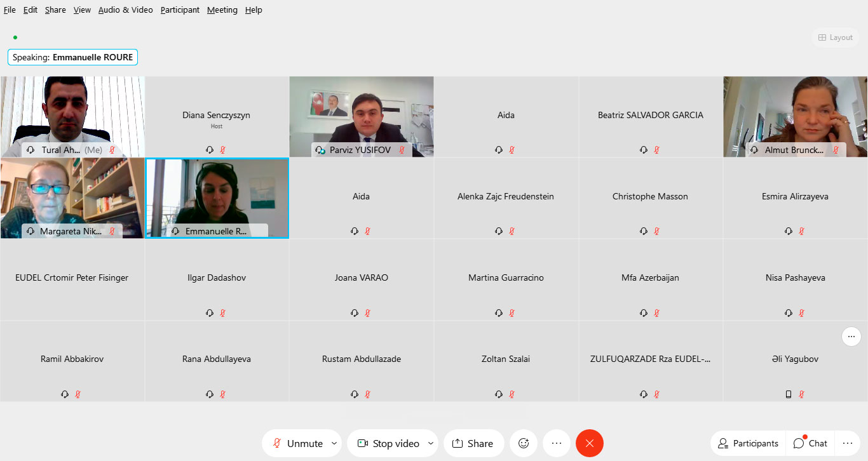Open more options in the center toolbar
Image resolution: width=868 pixels, height=461 pixels.
pos(557,443)
